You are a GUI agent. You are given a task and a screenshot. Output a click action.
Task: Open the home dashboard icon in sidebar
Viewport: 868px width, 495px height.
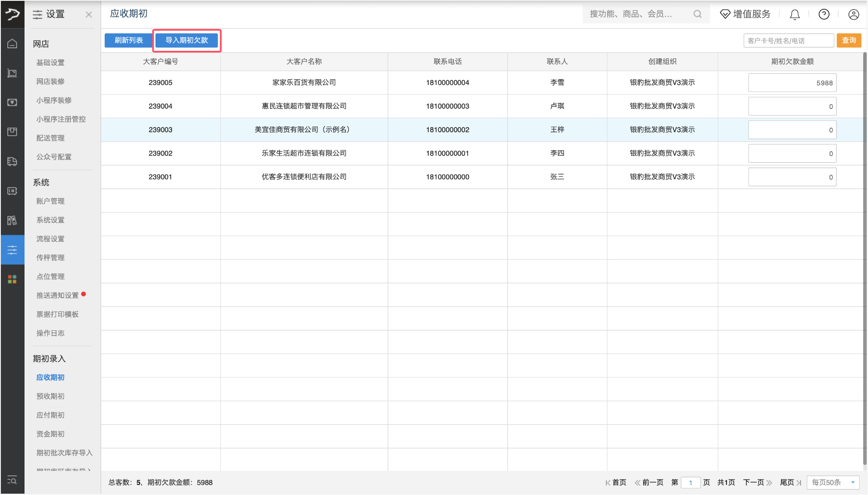click(12, 43)
